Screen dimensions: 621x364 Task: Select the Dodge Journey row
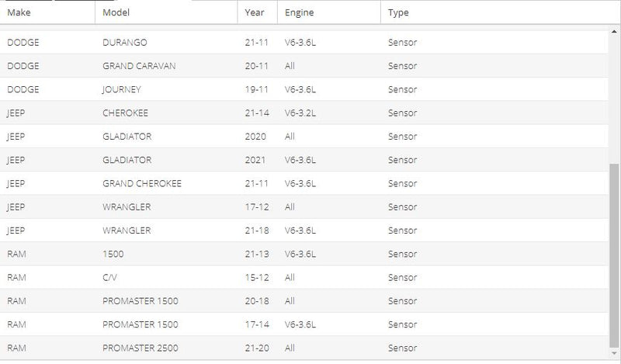click(304, 89)
